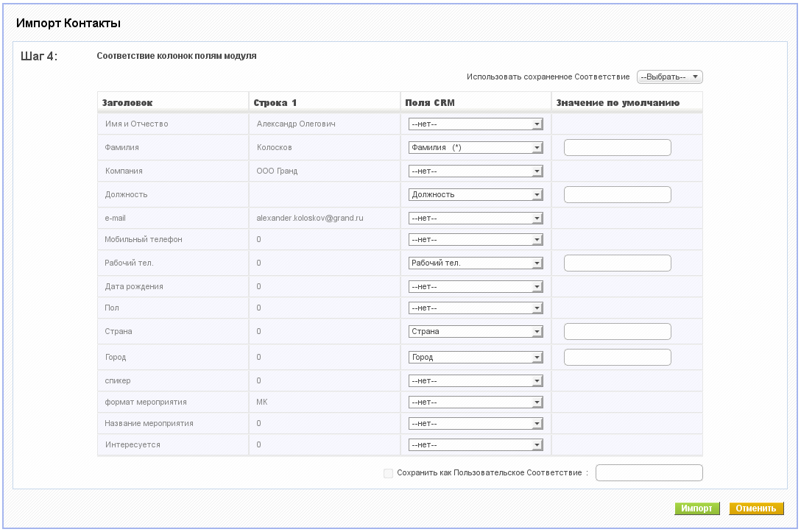Click the green 'Импорт' button

696,508
